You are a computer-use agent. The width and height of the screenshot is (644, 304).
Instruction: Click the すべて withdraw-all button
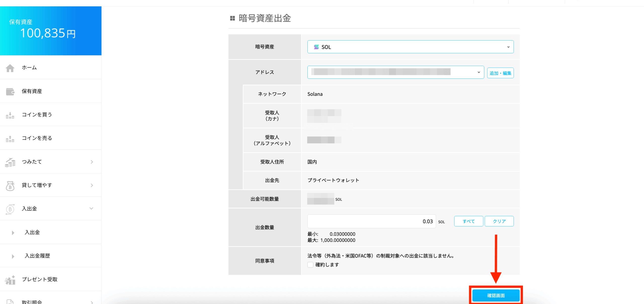pyautogui.click(x=468, y=221)
